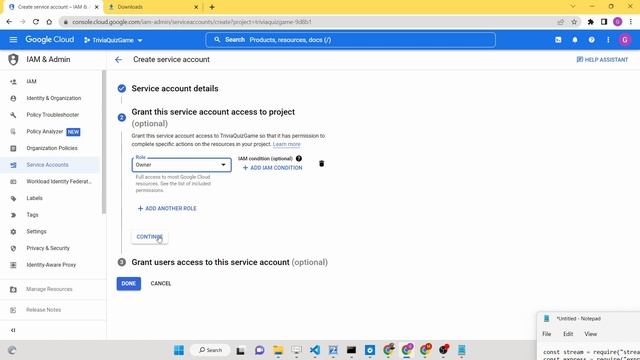The height and width of the screenshot is (360, 640).
Task: Go back using the arrow beside Create service account
Action: point(118,60)
